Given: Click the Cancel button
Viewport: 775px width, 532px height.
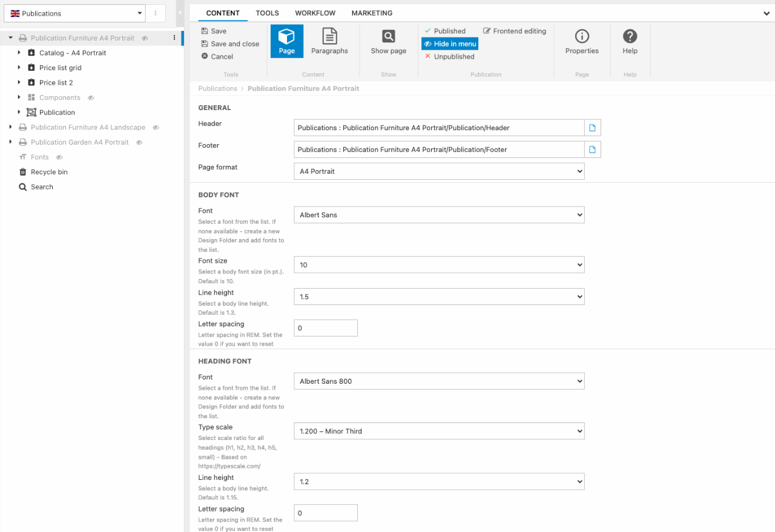Looking at the screenshot, I should (x=222, y=56).
